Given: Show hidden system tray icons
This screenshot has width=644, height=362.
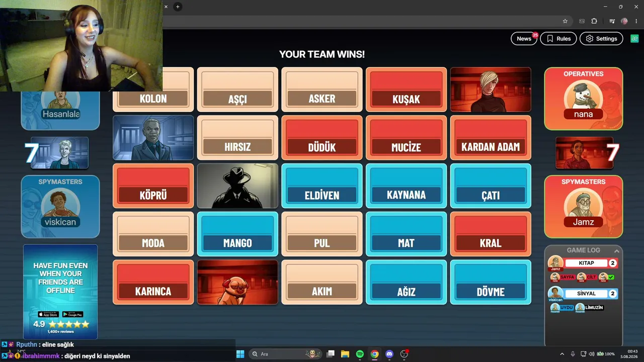Looking at the screenshot, I should click(x=562, y=354).
